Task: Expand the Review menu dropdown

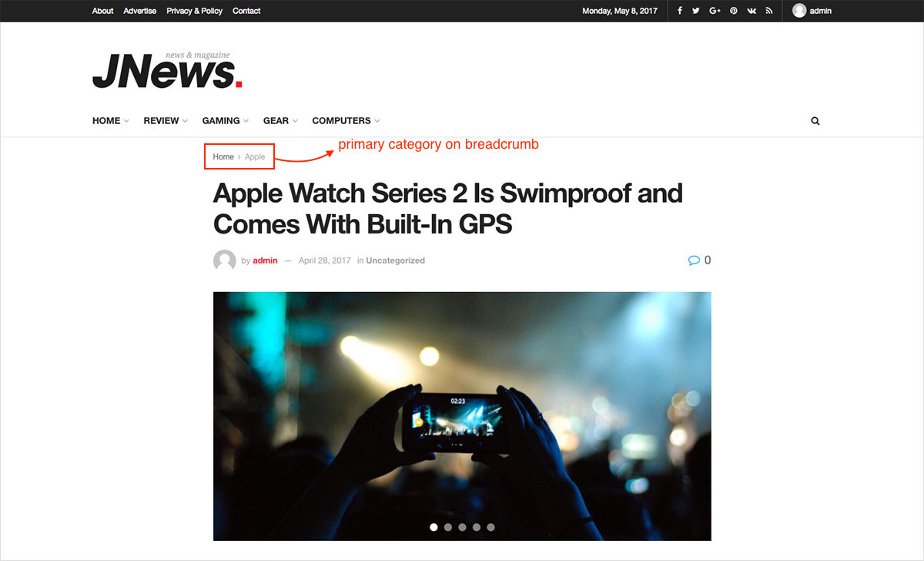Action: 166,120
